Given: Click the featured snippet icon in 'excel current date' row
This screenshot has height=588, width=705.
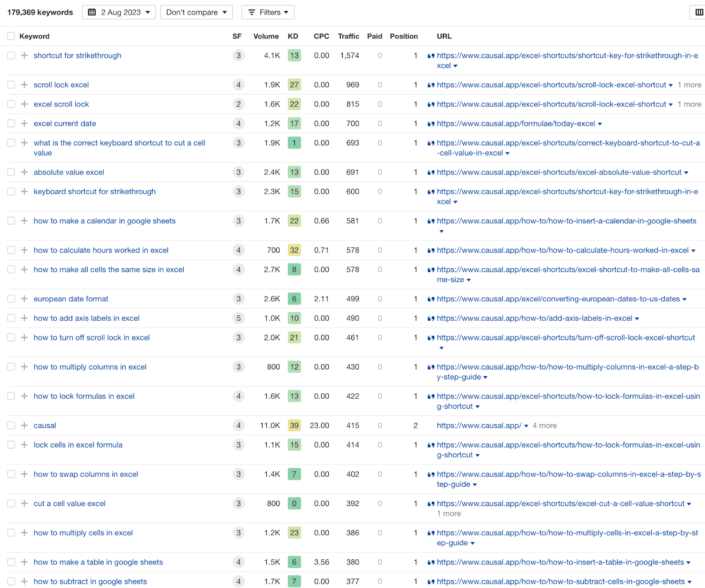Looking at the screenshot, I should click(431, 124).
